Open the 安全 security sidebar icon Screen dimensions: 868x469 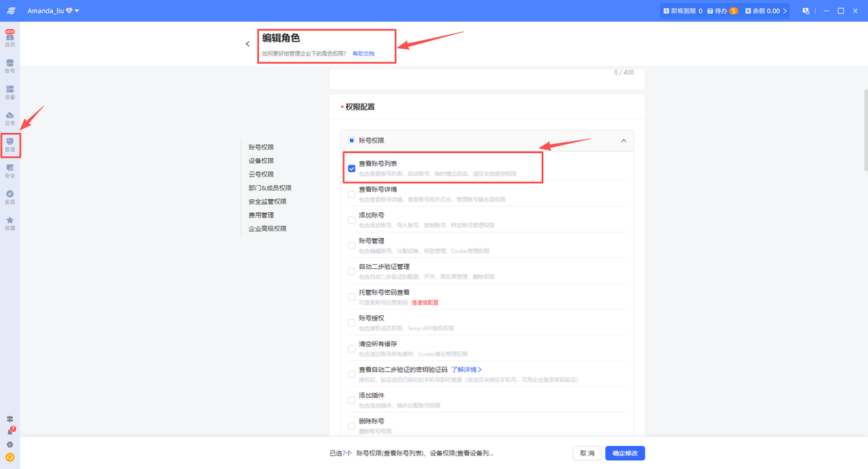pos(9,171)
